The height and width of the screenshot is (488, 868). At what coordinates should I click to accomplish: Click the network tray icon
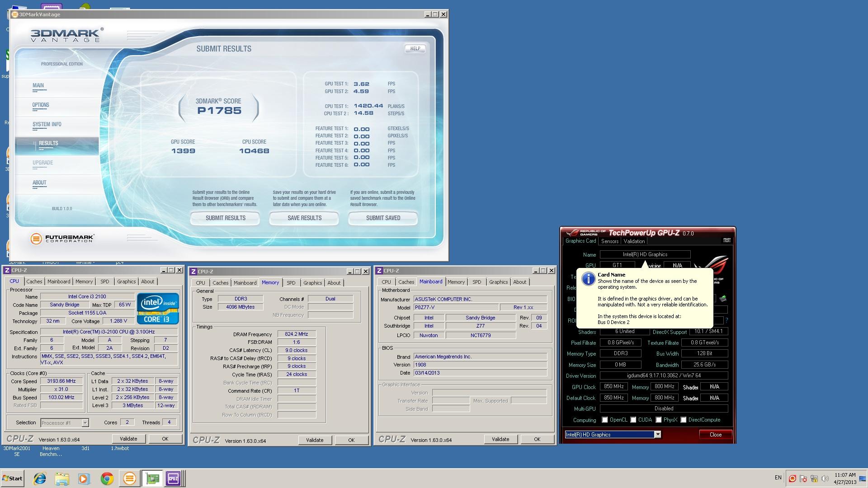pos(814,479)
